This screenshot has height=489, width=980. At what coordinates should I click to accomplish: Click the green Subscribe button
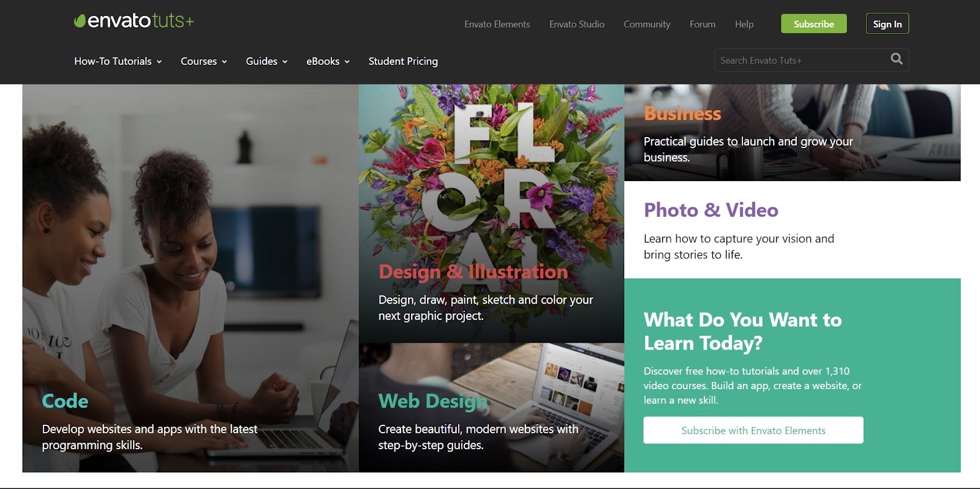[814, 24]
